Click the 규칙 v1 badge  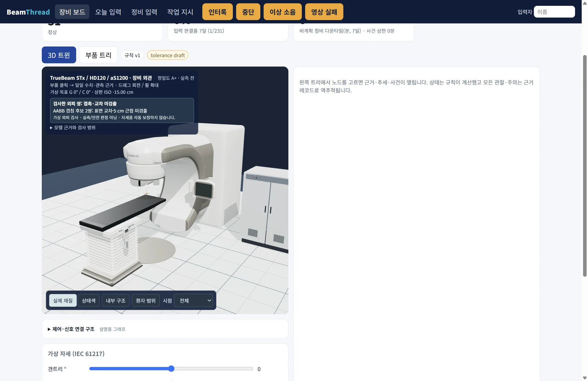[x=132, y=55]
